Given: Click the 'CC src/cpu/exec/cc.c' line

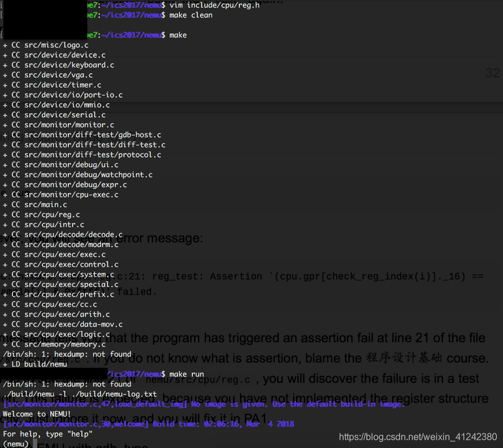Looking at the screenshot, I should point(50,304).
